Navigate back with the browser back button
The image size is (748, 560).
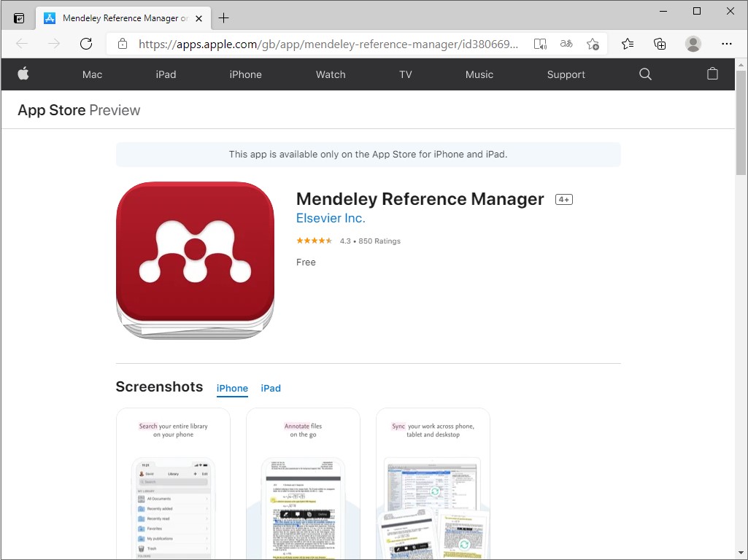click(x=22, y=44)
